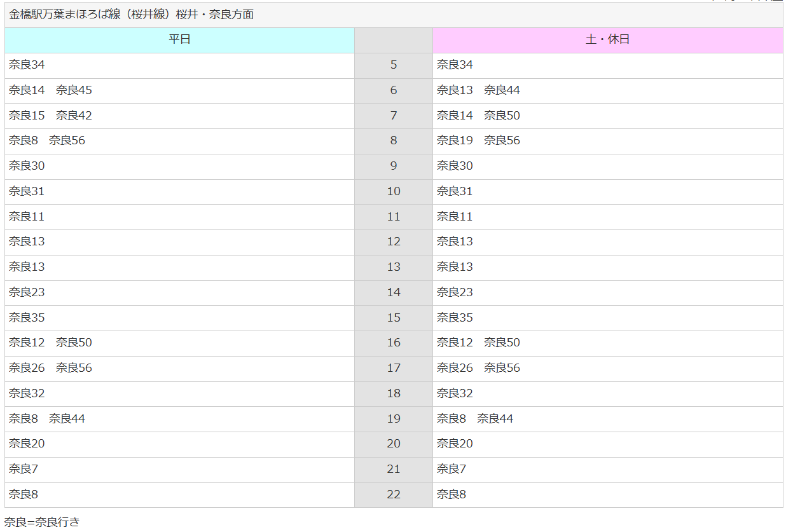This screenshot has height=532, width=786.
Task: Click the hour 17 cell
Action: tap(394, 368)
